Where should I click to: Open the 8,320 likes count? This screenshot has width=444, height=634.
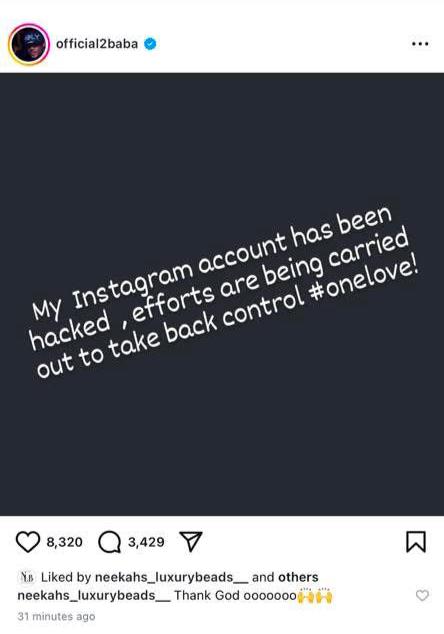[65, 542]
